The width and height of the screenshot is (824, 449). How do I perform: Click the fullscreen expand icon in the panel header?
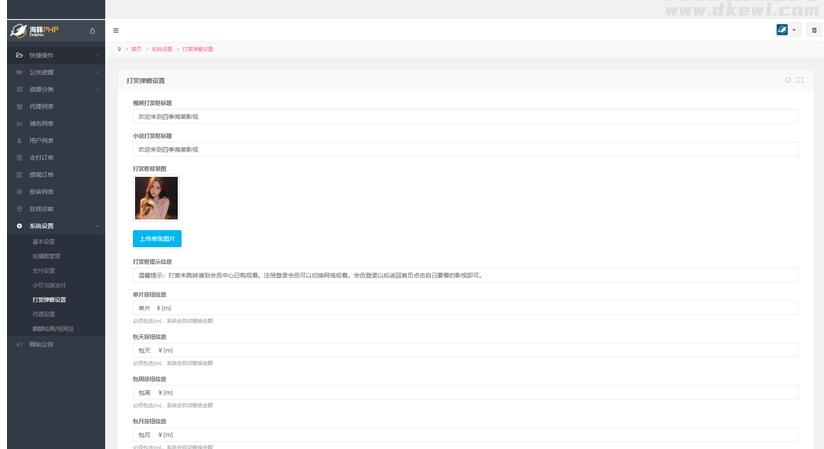click(x=800, y=80)
